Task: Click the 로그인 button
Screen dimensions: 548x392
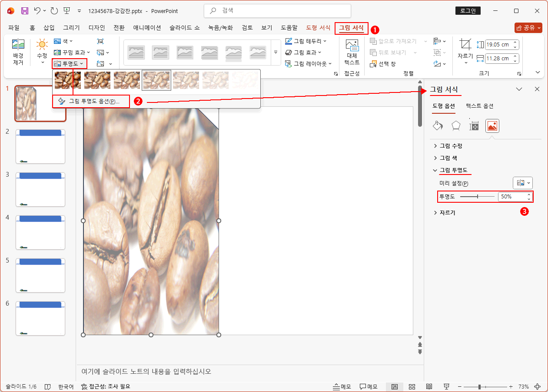Action: click(468, 10)
